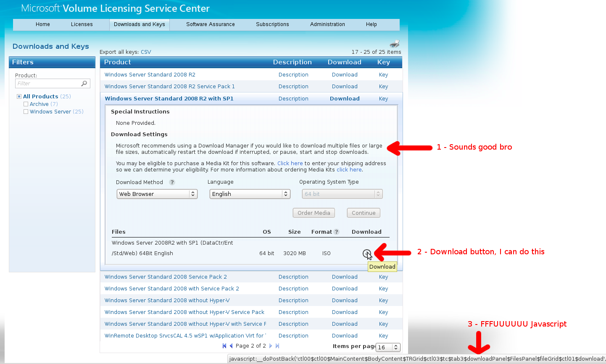Open WinRemote Desktop SrvcsCAL 4.5 product link
Image resolution: width=606 pixels, height=364 pixels.
(x=185, y=336)
